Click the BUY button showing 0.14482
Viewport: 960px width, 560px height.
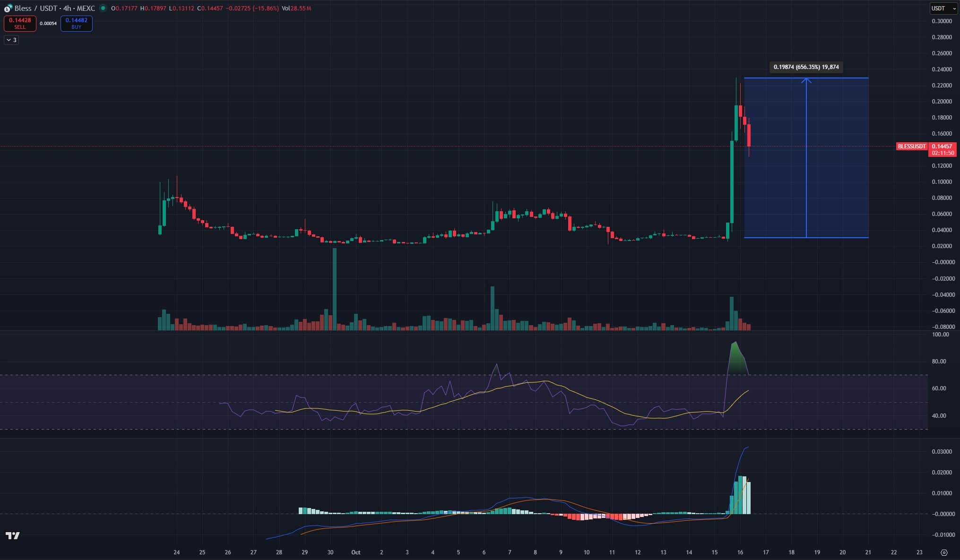[76, 24]
